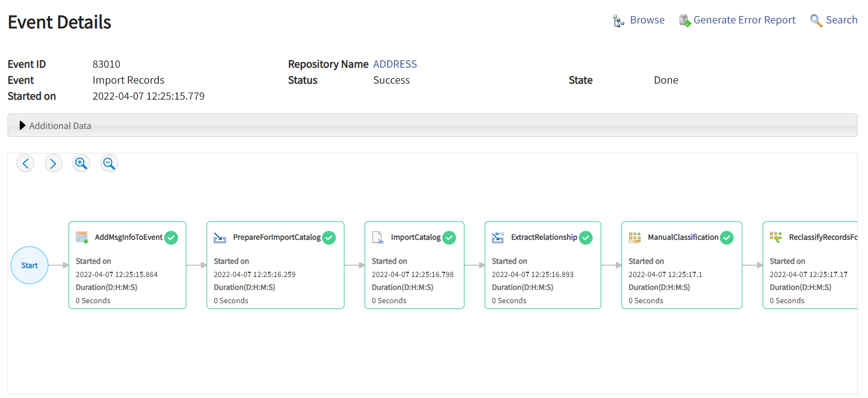Viewport: 868px width, 398px height.
Task: Click the zoom out magnifier icon
Action: tap(109, 164)
